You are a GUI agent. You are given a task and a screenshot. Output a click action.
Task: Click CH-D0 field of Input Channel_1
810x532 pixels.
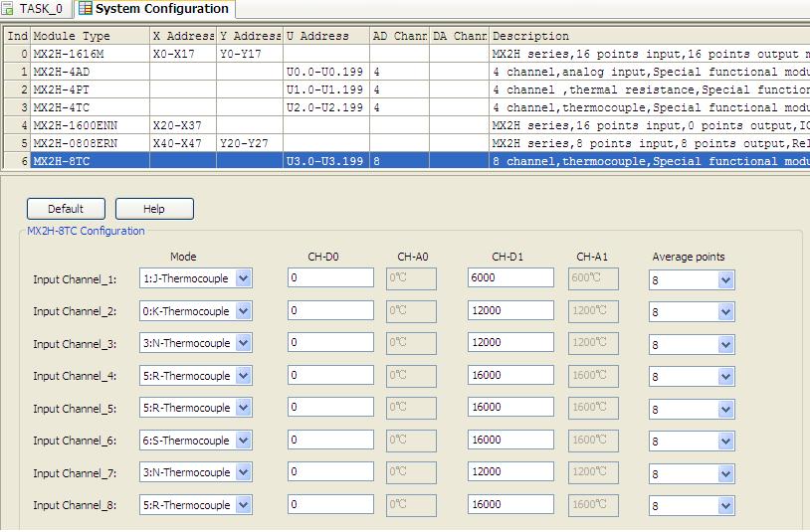pos(330,277)
